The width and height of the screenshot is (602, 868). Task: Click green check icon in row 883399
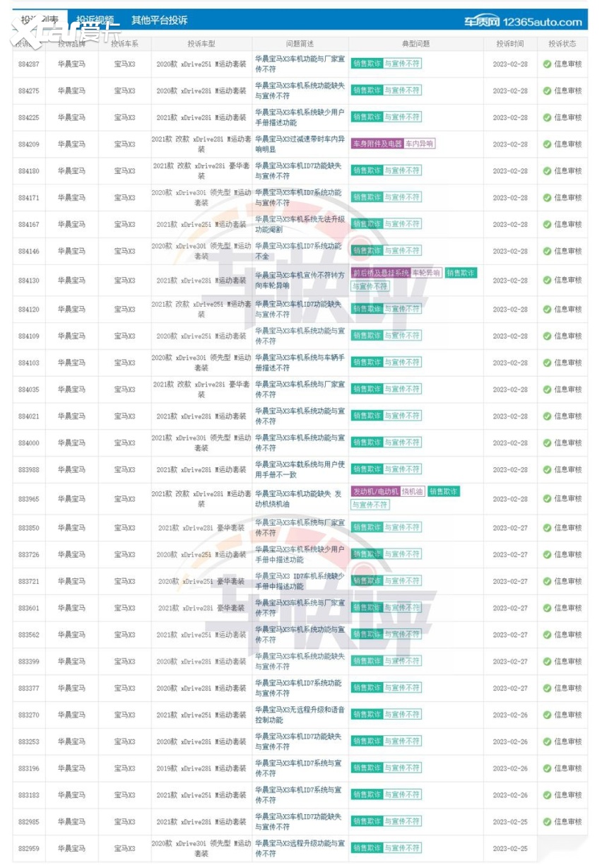click(547, 662)
